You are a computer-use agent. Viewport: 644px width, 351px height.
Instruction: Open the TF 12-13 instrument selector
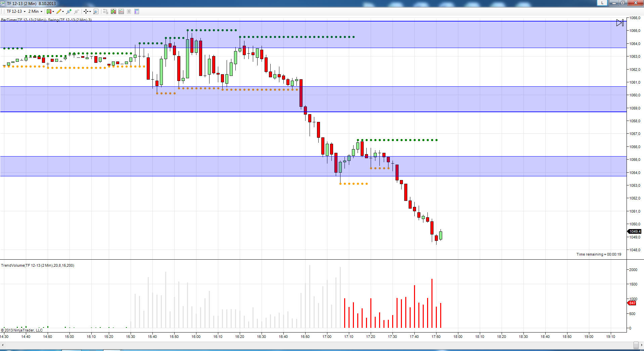[16, 11]
